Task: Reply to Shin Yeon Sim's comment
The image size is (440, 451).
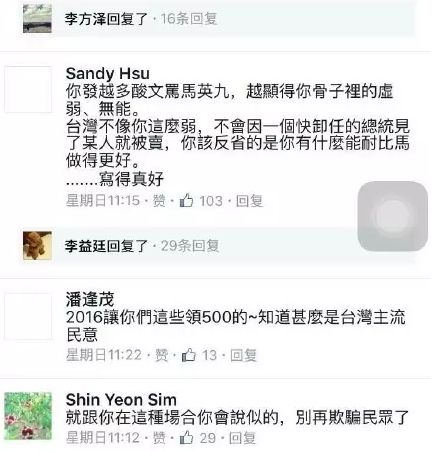Action: tap(242, 438)
